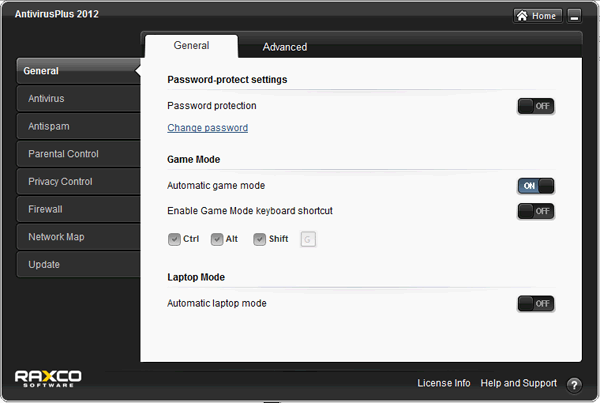
Task: Click the shortcut key letter field
Action: pos(308,239)
